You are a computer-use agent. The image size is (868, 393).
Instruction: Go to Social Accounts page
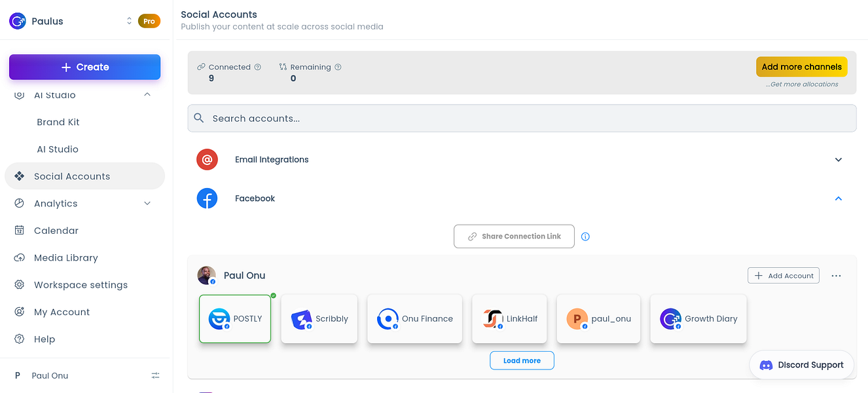84,176
